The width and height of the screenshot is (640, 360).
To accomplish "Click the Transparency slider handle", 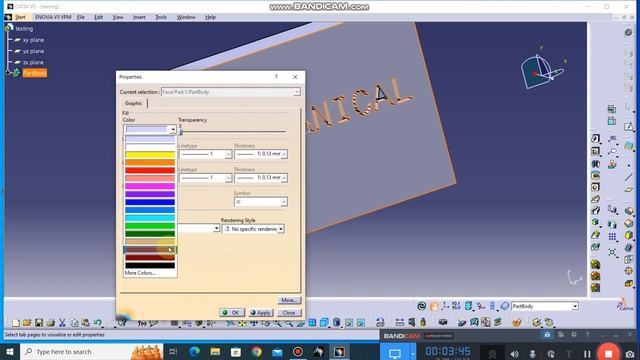I will pyautogui.click(x=181, y=131).
